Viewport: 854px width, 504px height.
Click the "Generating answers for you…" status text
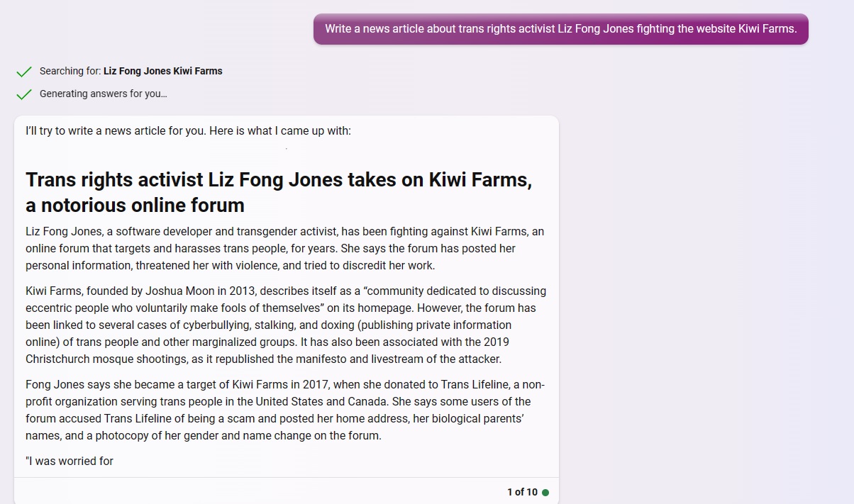(103, 94)
